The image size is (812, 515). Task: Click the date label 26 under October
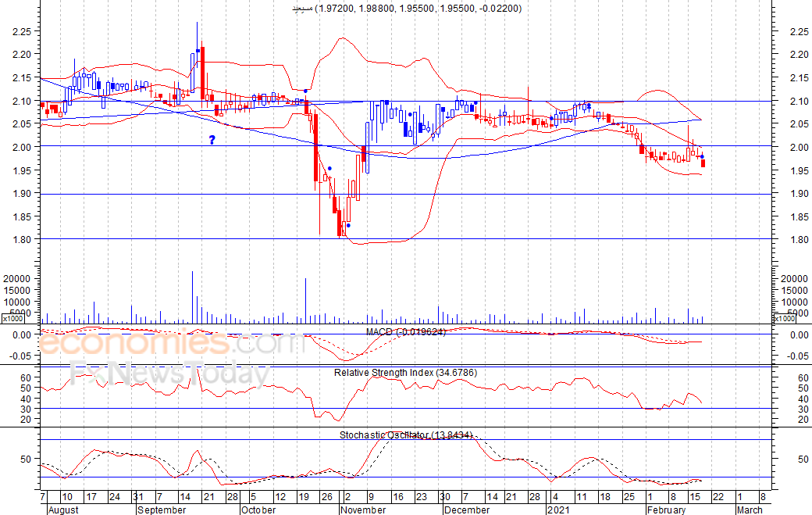pos(327,497)
